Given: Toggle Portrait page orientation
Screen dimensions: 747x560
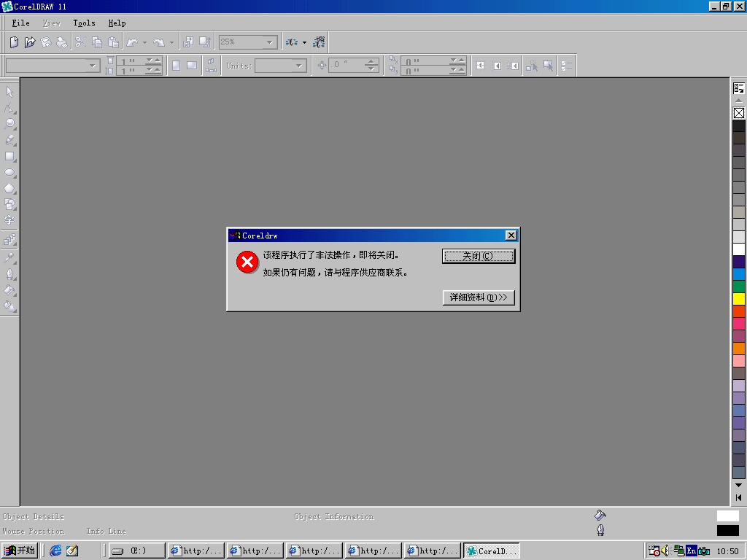Looking at the screenshot, I should [x=177, y=66].
